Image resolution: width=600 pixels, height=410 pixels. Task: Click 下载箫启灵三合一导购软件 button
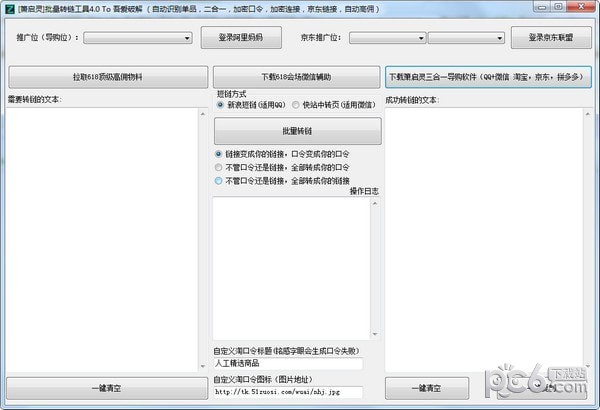[x=489, y=76]
